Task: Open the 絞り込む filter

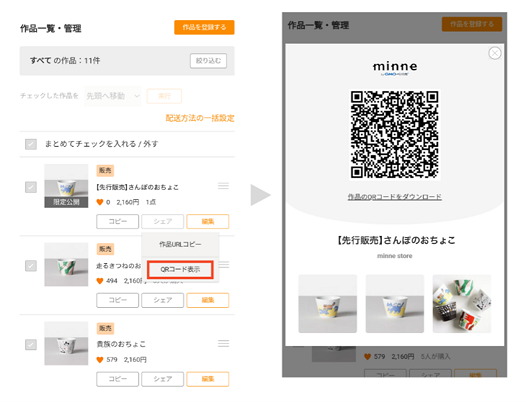Action: coord(208,61)
